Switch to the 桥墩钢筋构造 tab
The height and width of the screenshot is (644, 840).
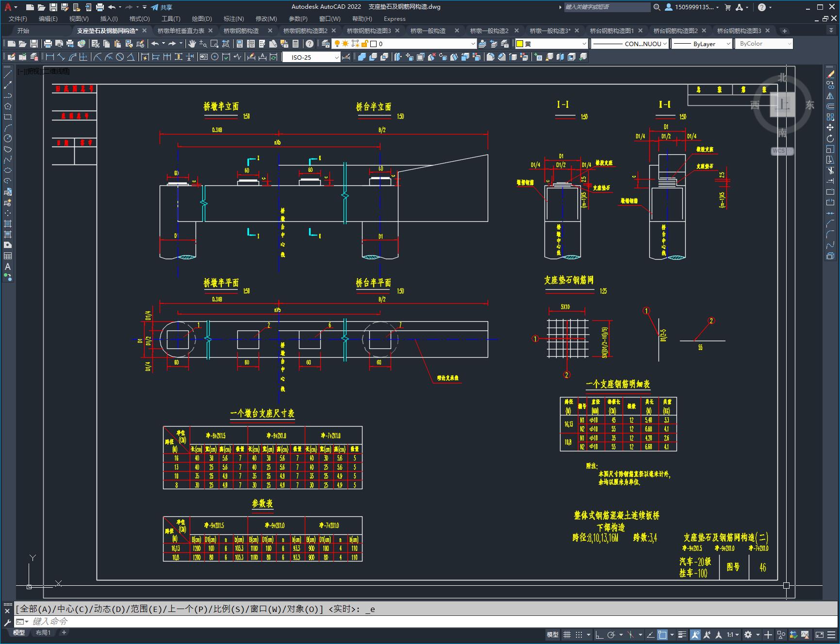(241, 31)
